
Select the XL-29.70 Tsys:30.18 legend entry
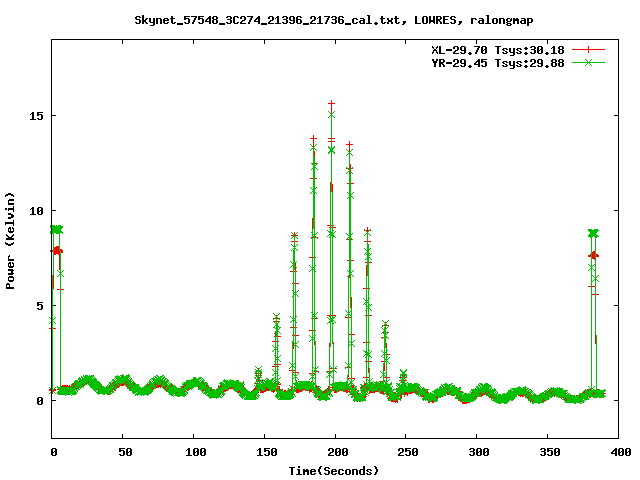tap(498, 50)
